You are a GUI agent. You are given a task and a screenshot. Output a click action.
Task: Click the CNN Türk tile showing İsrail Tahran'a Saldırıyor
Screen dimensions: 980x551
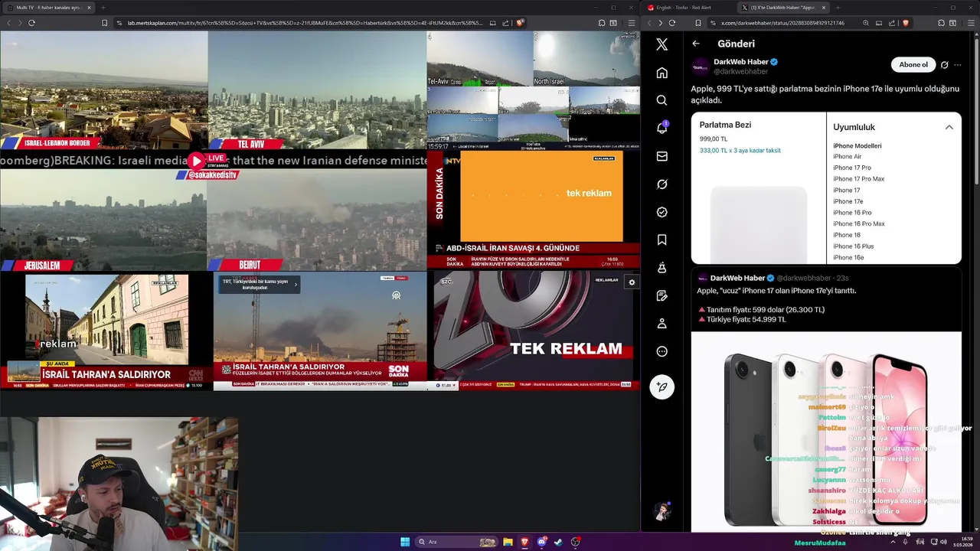106,331
